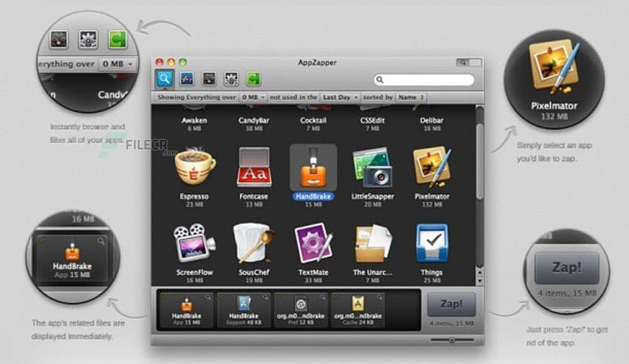The width and height of the screenshot is (629, 364).
Task: Click the green arrow toolbar icon
Action: point(253,78)
